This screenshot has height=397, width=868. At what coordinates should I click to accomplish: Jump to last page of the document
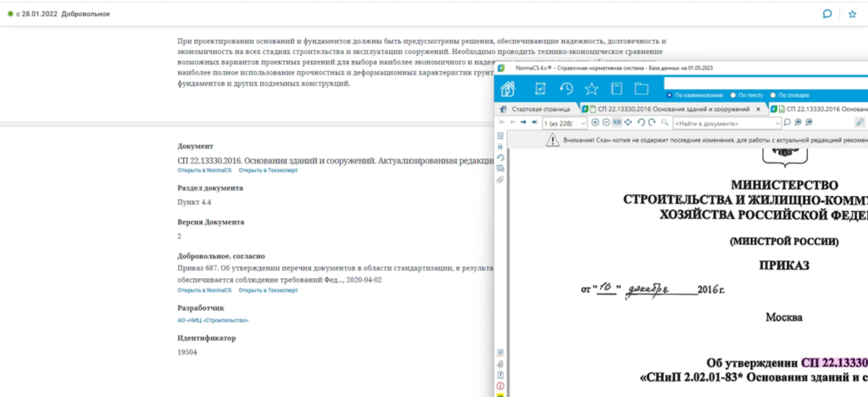pyautogui.click(x=534, y=122)
